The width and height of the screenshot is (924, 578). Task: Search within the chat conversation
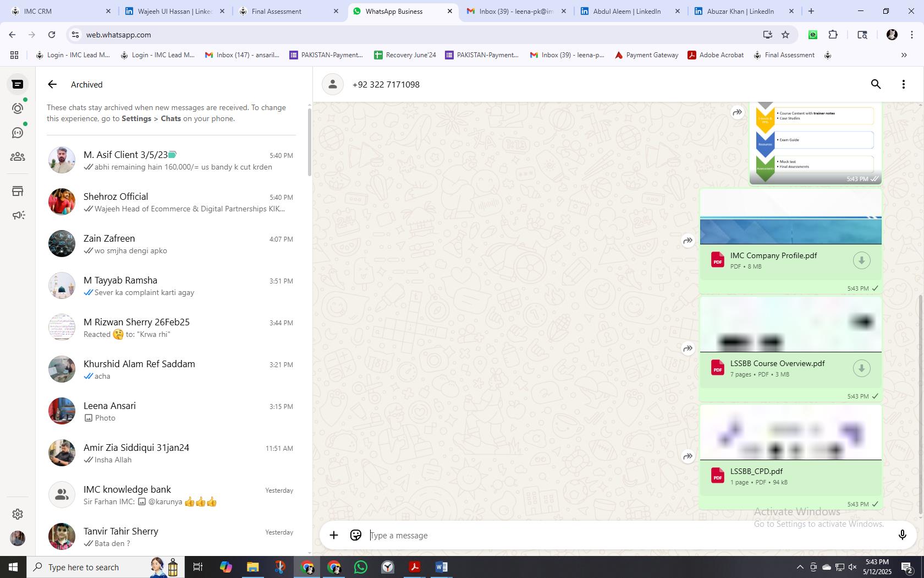[876, 84]
